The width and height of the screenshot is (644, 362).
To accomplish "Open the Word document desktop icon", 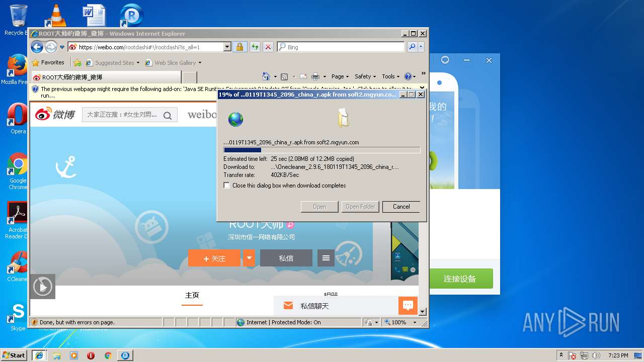I will point(94,15).
